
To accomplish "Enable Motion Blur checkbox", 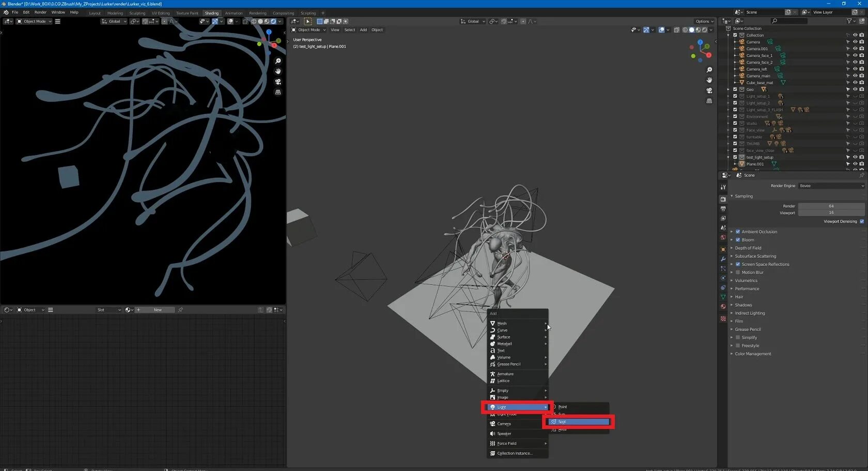I will [738, 272].
